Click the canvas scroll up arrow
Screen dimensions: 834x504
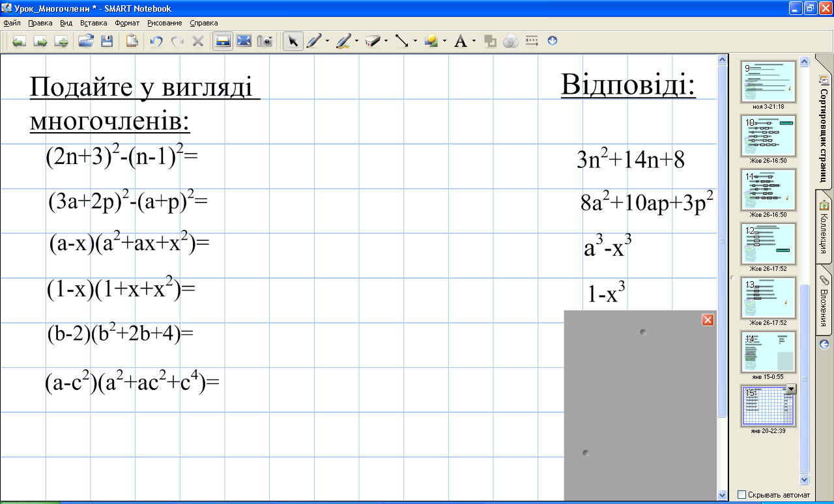tap(722, 60)
